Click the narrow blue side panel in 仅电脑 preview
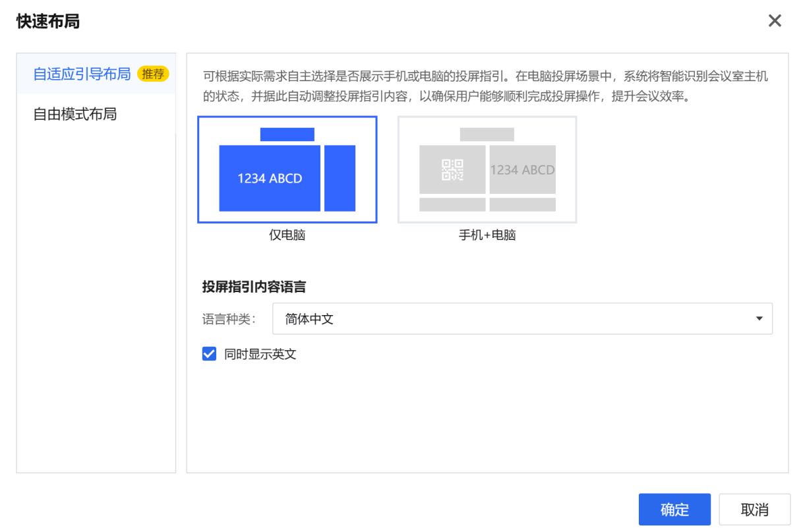Image resolution: width=803 pixels, height=532 pixels. pyautogui.click(x=340, y=178)
